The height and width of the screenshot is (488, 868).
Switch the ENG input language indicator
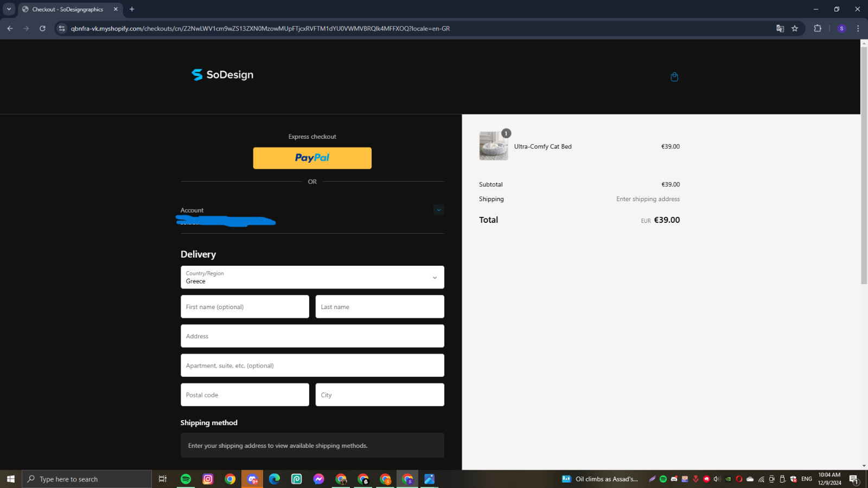[807, 479]
